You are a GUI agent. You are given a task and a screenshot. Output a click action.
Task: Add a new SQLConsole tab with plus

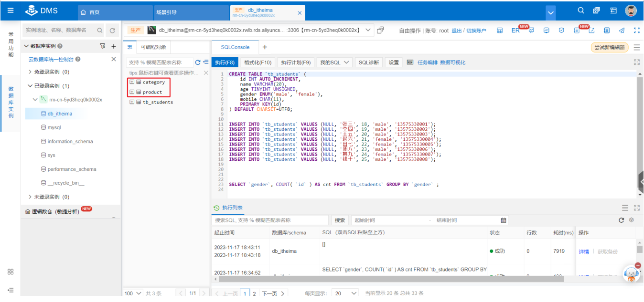click(265, 47)
